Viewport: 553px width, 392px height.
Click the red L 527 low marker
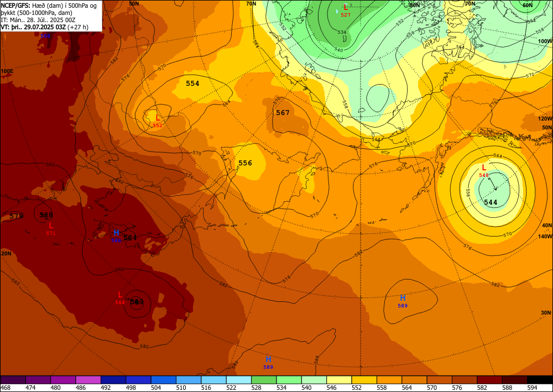point(345,10)
